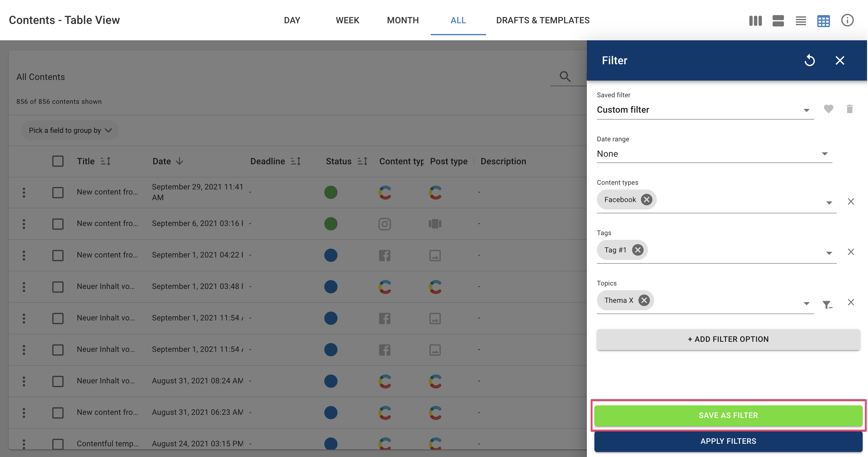Viewport: 868px width, 457px height.
Task: Toggle the select-all checkbox in table header
Action: [x=58, y=161]
